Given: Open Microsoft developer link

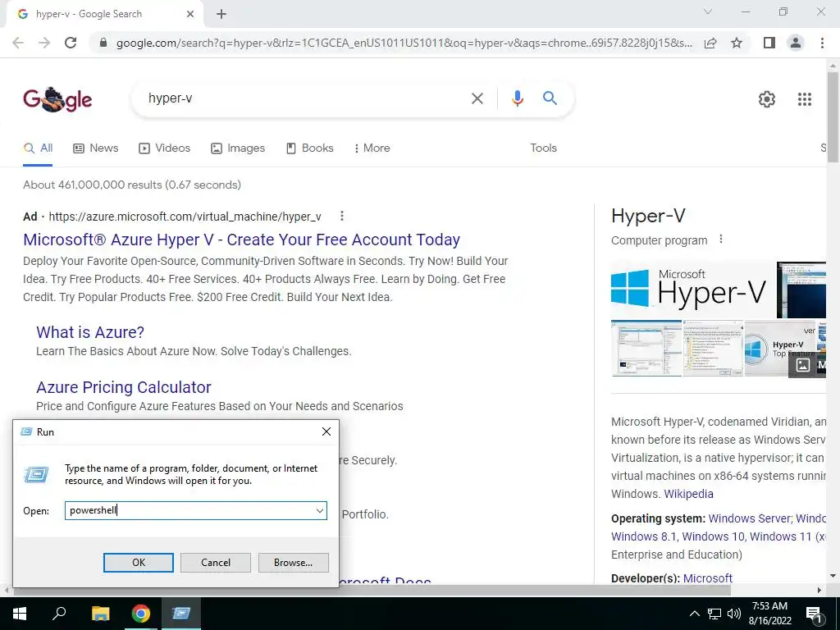Looking at the screenshot, I should coord(708,578).
